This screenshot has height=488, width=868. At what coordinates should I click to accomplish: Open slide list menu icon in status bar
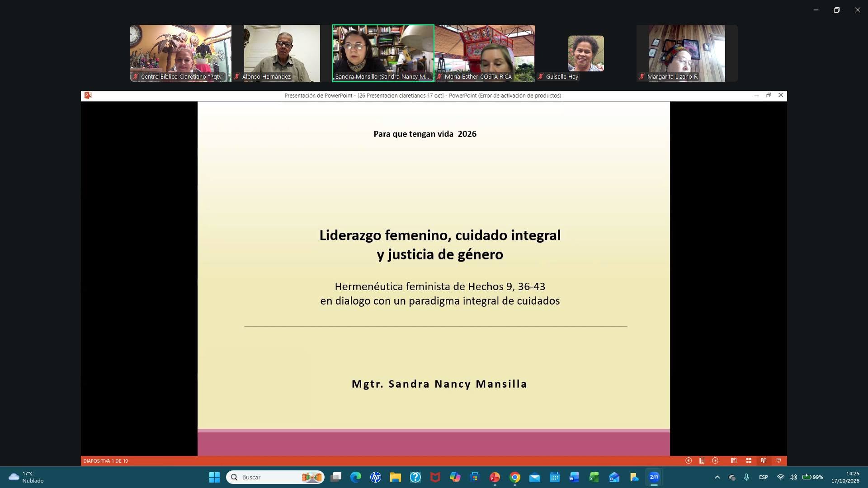pyautogui.click(x=702, y=461)
